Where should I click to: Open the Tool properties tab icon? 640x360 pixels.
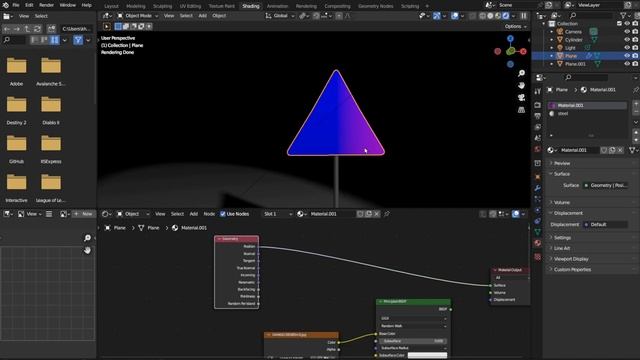click(x=538, y=91)
